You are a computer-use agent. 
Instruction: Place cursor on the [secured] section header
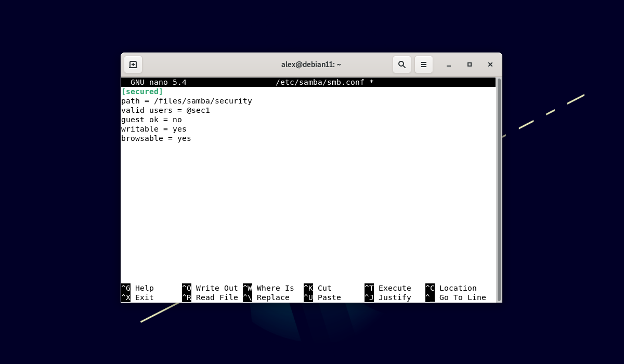pos(142,92)
